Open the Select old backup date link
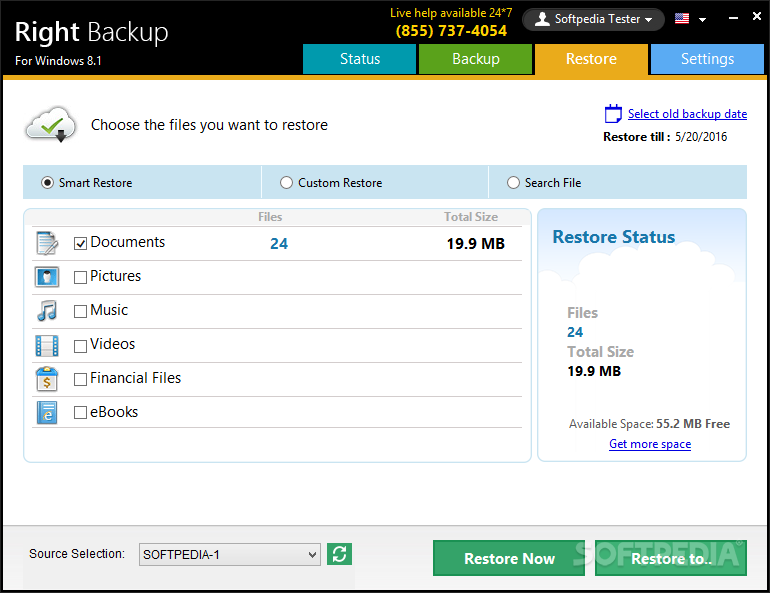 click(x=688, y=114)
